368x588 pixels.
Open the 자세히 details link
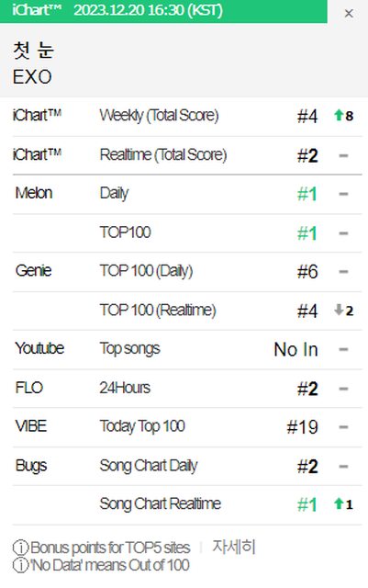(x=234, y=547)
